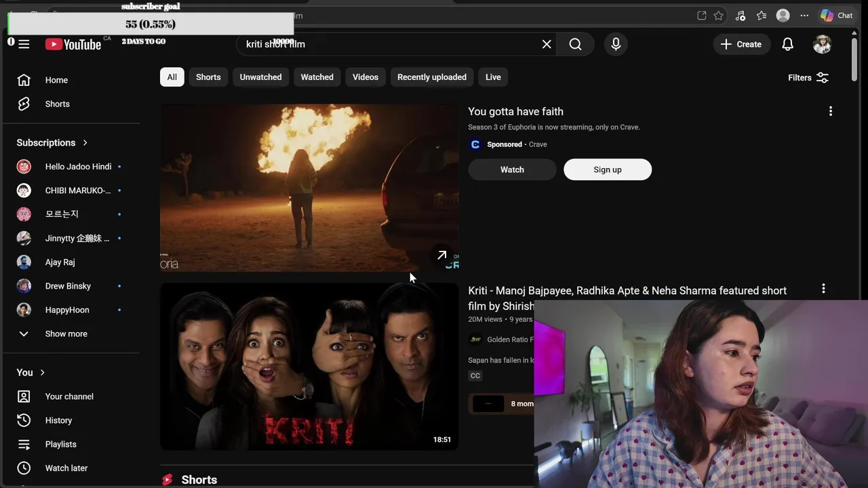The image size is (868, 488).
Task: Open History in the sidebar
Action: (x=71, y=420)
